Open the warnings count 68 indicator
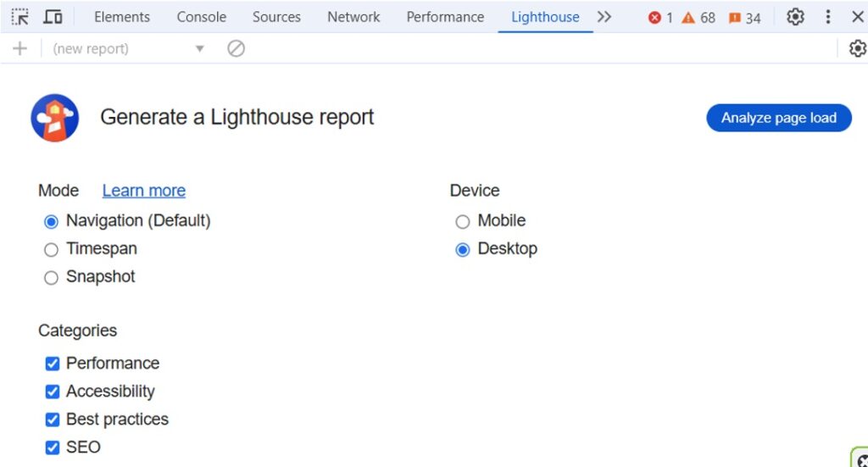868x467 pixels. [x=698, y=19]
